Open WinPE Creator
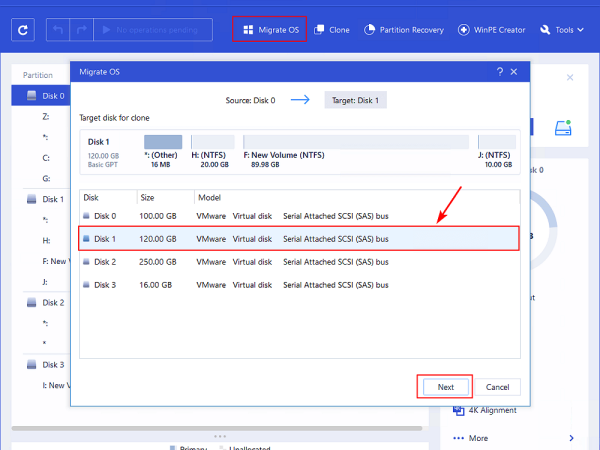The height and width of the screenshot is (450, 600). 493,30
